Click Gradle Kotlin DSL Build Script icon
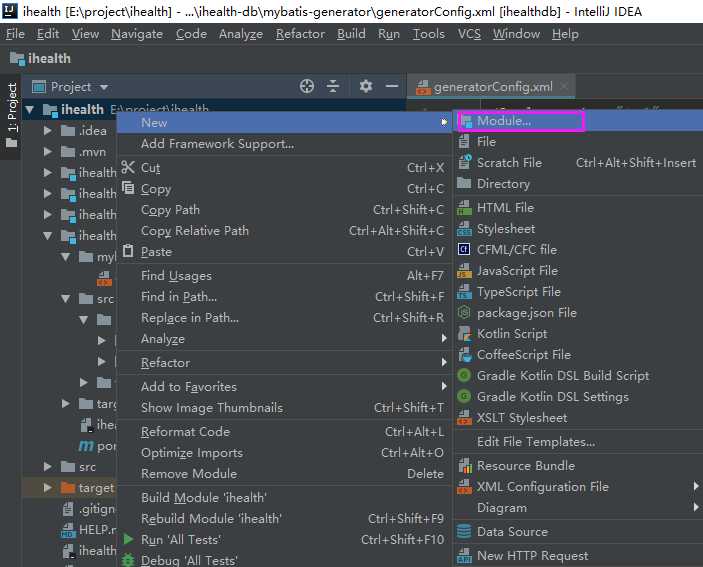703x567 pixels. [x=464, y=375]
